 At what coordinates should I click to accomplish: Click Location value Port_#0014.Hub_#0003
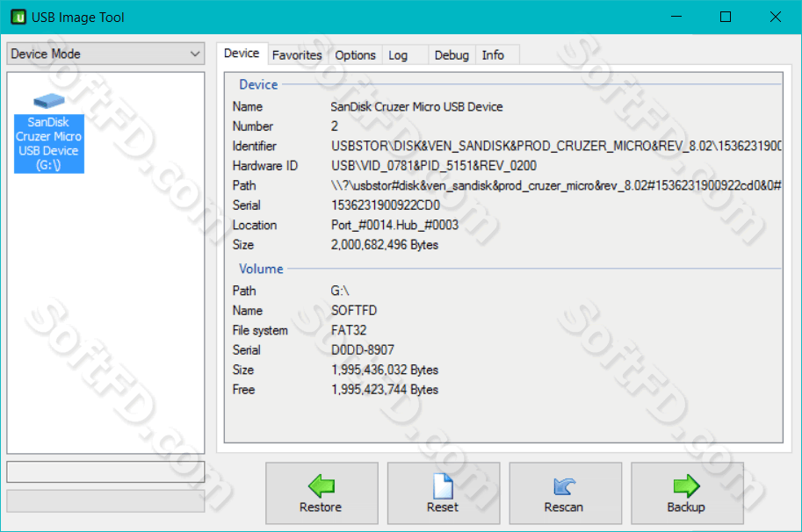click(x=394, y=226)
